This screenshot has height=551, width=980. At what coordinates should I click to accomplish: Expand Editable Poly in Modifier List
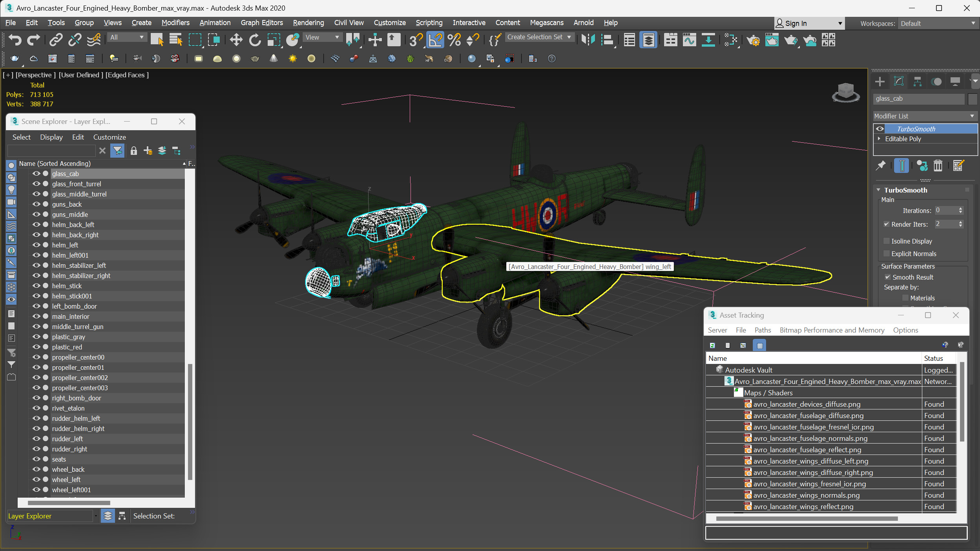pyautogui.click(x=880, y=138)
